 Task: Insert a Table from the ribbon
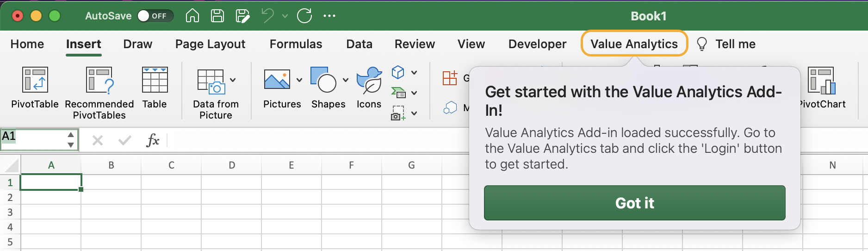[155, 80]
